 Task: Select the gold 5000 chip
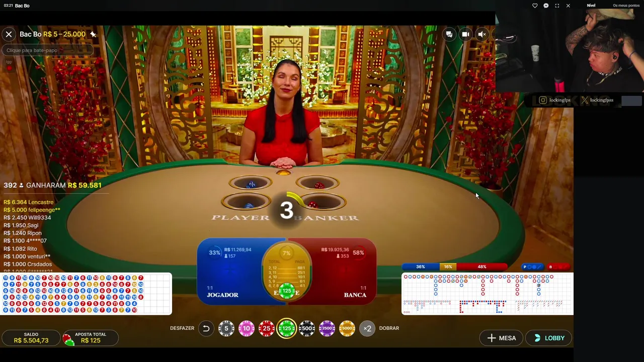pos(347,328)
